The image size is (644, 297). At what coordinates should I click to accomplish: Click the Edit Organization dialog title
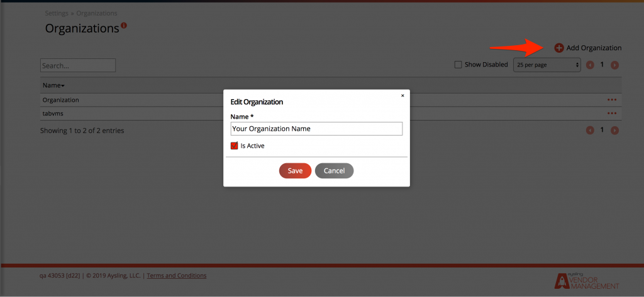pyautogui.click(x=257, y=102)
